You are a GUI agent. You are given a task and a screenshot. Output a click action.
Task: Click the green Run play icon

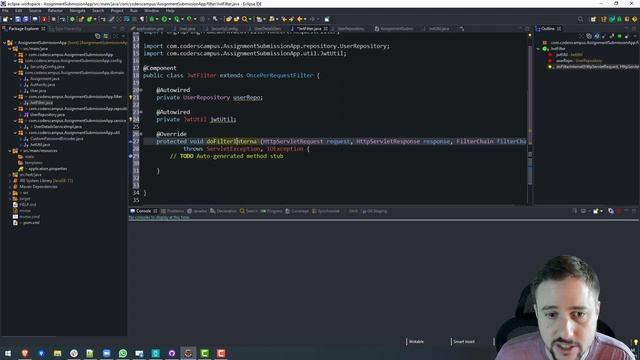coord(164,19)
